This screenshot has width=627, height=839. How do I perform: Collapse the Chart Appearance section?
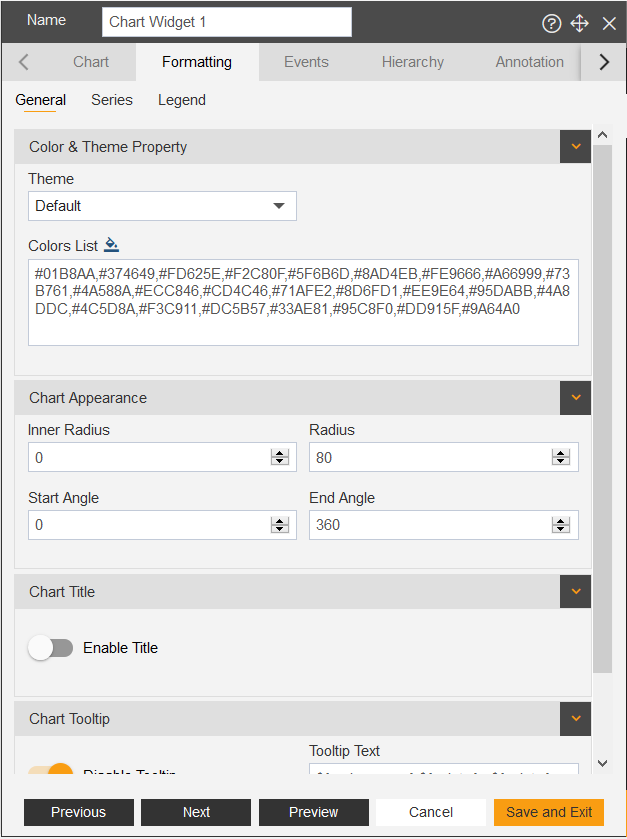[576, 398]
